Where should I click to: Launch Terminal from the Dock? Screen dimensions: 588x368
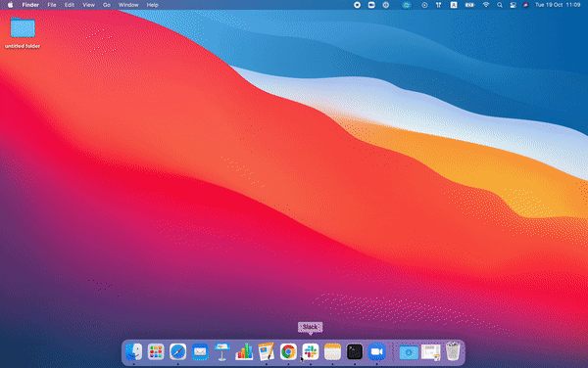[355, 352]
